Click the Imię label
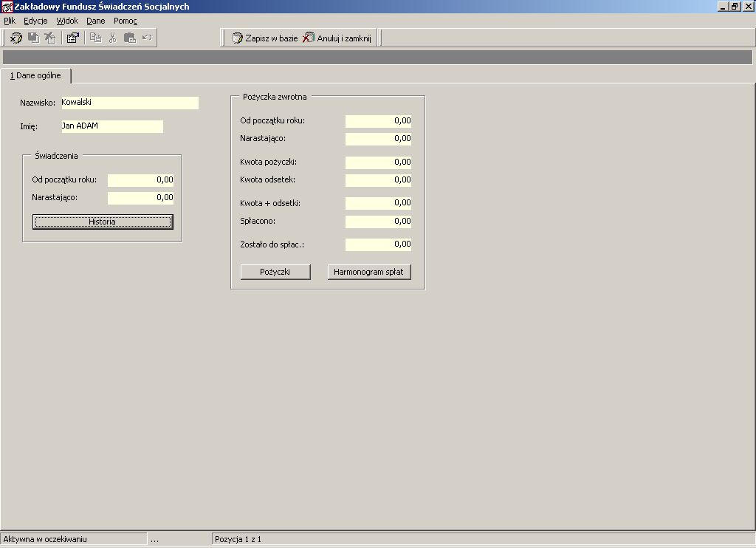756x548 pixels. (x=29, y=126)
